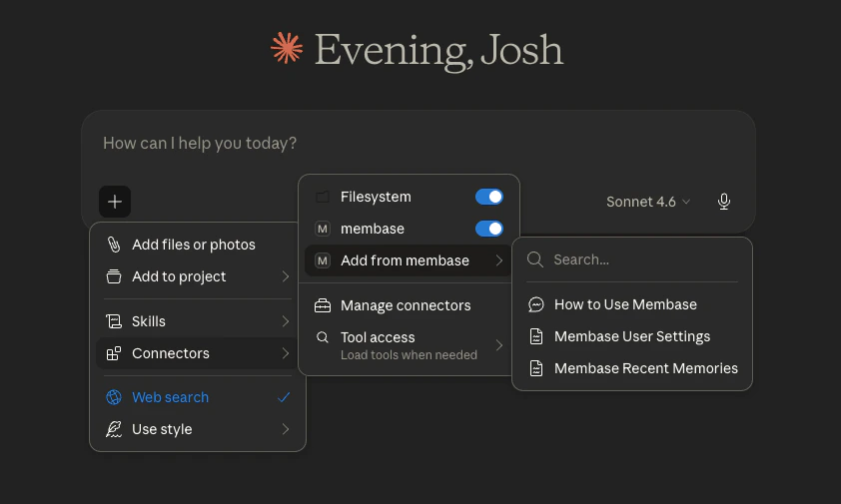Screen dimensions: 841x504
Task: Open 'Manage connectors' label
Action: click(406, 305)
